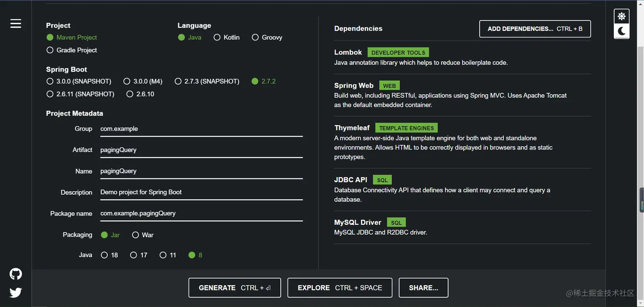Edit the Package name input field
This screenshot has width=644, height=307.
[x=201, y=214]
